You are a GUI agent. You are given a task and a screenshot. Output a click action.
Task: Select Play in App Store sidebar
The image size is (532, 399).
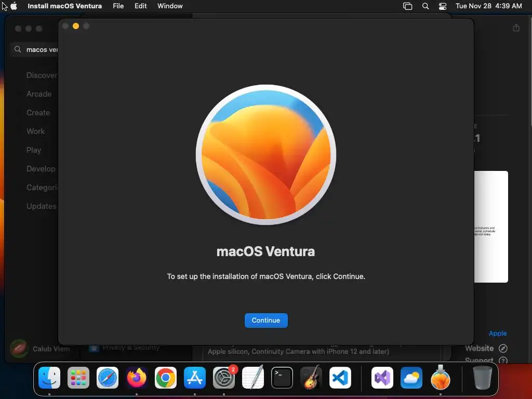tap(34, 150)
